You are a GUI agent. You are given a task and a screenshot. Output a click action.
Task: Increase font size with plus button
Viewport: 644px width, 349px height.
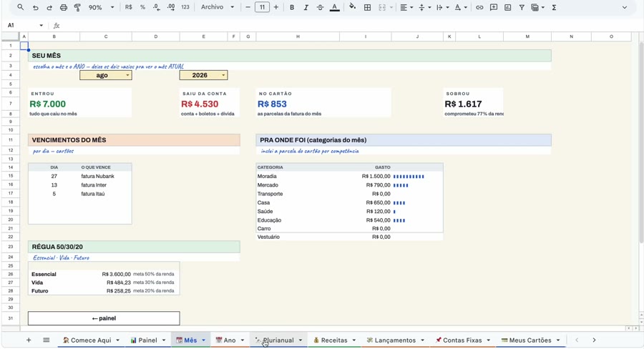(x=276, y=7)
